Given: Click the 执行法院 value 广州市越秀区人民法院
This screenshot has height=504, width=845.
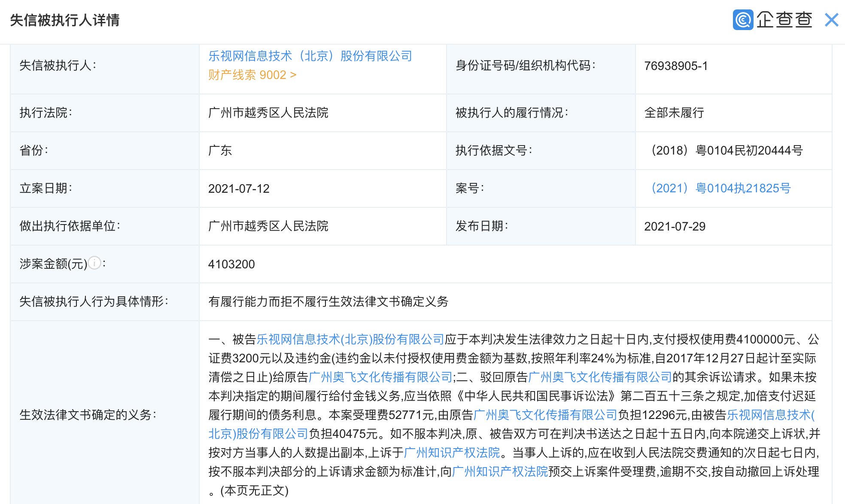Looking at the screenshot, I should (x=268, y=113).
